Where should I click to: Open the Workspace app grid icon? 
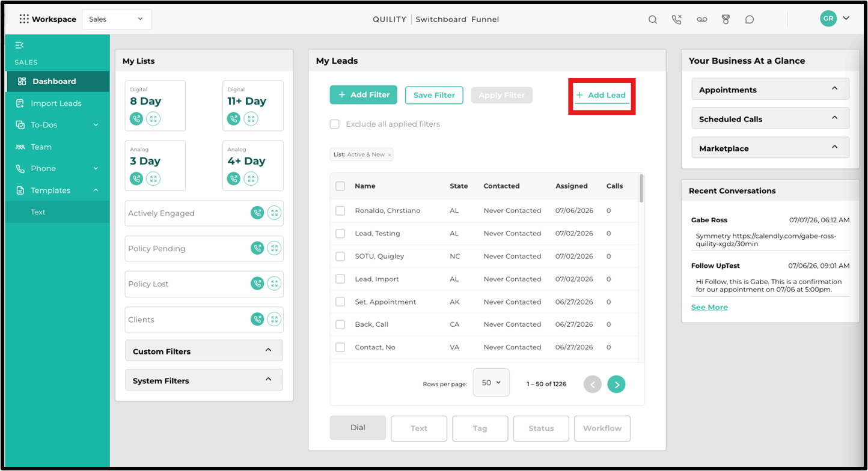tap(24, 19)
